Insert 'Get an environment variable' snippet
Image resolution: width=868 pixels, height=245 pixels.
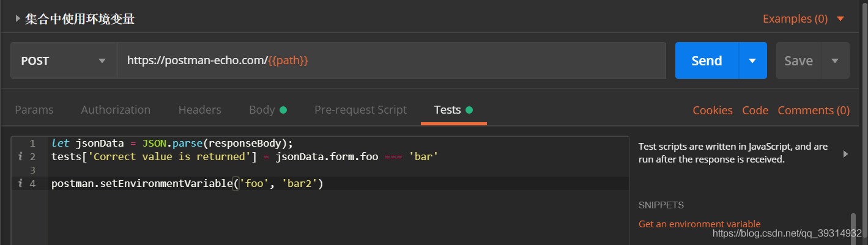click(699, 224)
